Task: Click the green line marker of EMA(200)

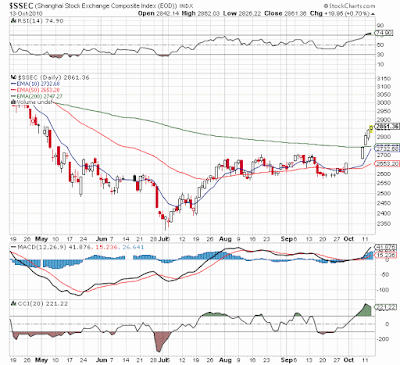Action: click(13, 96)
